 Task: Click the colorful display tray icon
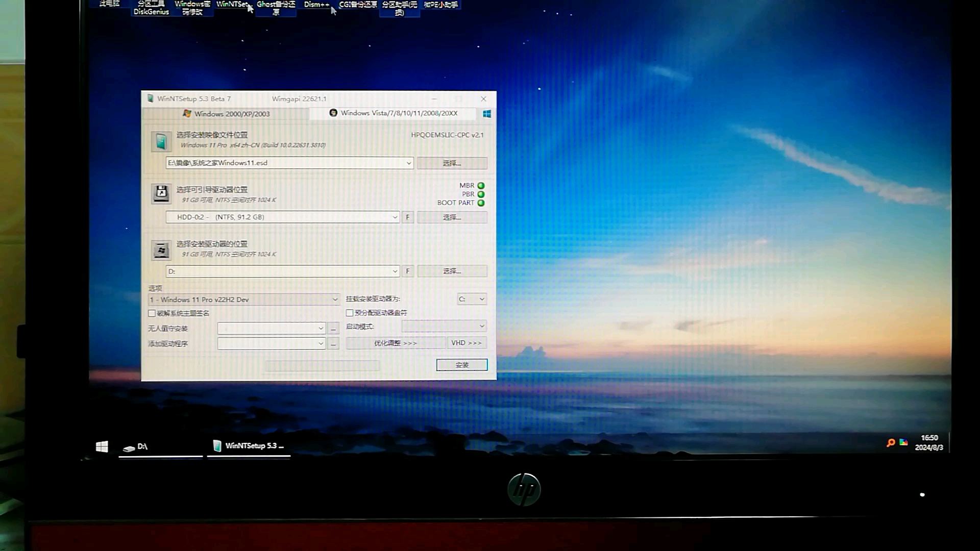tap(903, 442)
